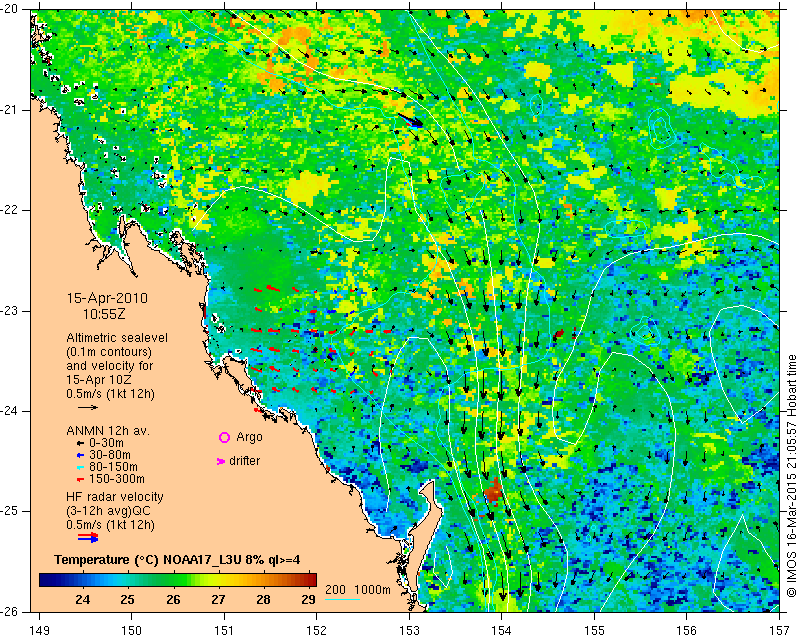Click the altimetric velocity scale arrow in legend
The height and width of the screenshot is (640, 800).
88,407
